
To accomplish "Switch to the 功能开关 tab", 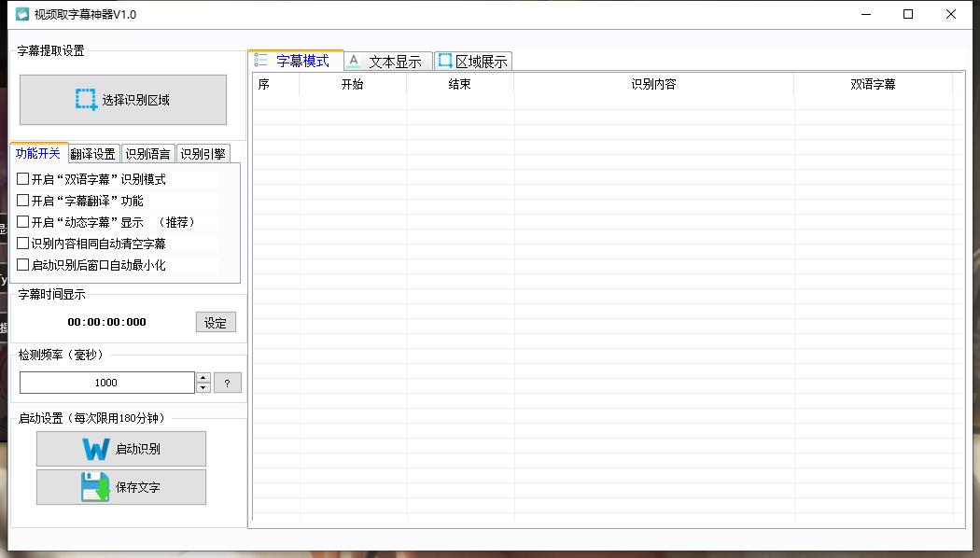I will point(38,154).
